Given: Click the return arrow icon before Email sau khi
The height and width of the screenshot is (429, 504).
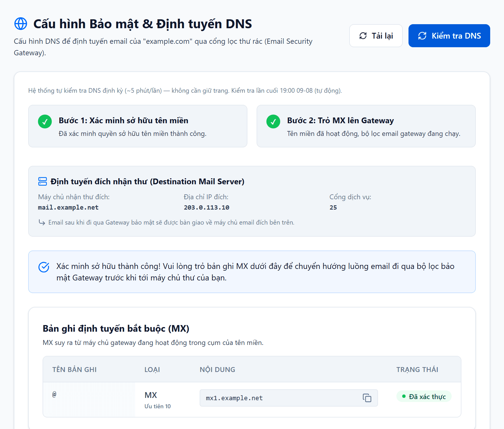Looking at the screenshot, I should pyautogui.click(x=42, y=223).
